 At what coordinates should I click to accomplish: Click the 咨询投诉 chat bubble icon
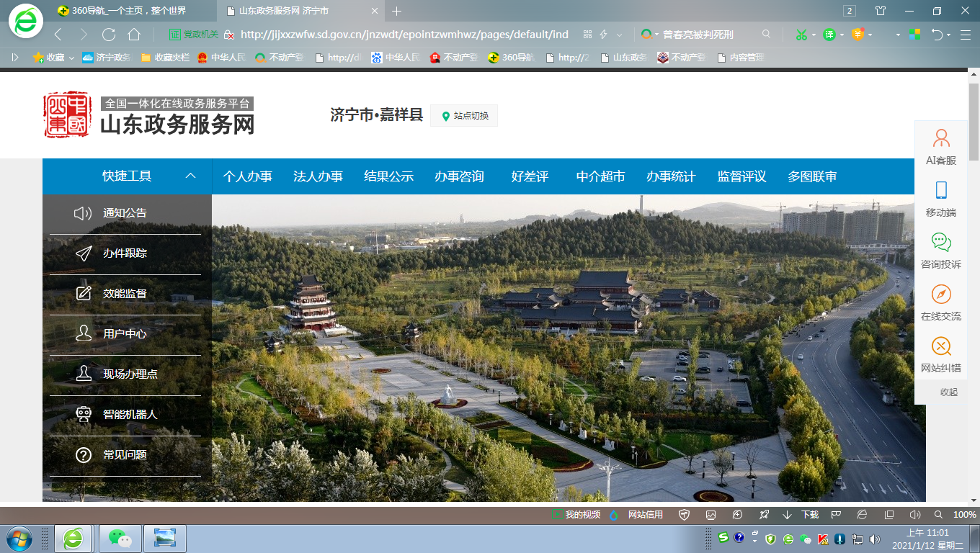940,242
